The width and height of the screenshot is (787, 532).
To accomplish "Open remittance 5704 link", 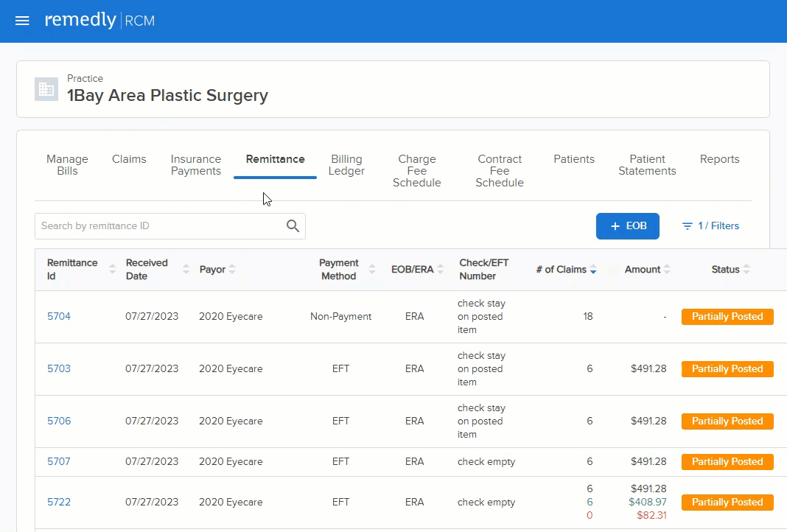I will pos(59,317).
